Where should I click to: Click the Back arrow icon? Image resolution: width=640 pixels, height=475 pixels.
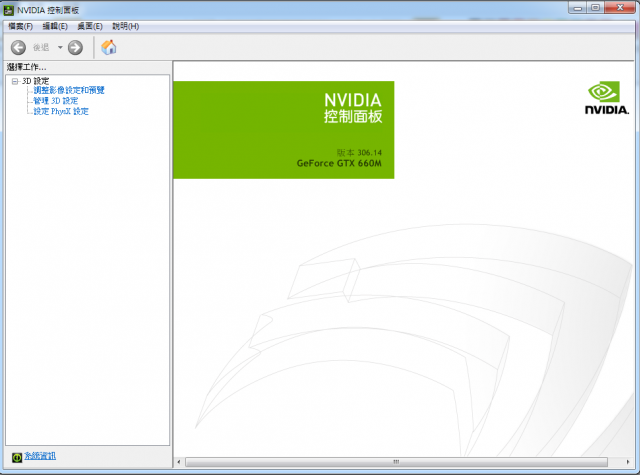click(x=18, y=48)
